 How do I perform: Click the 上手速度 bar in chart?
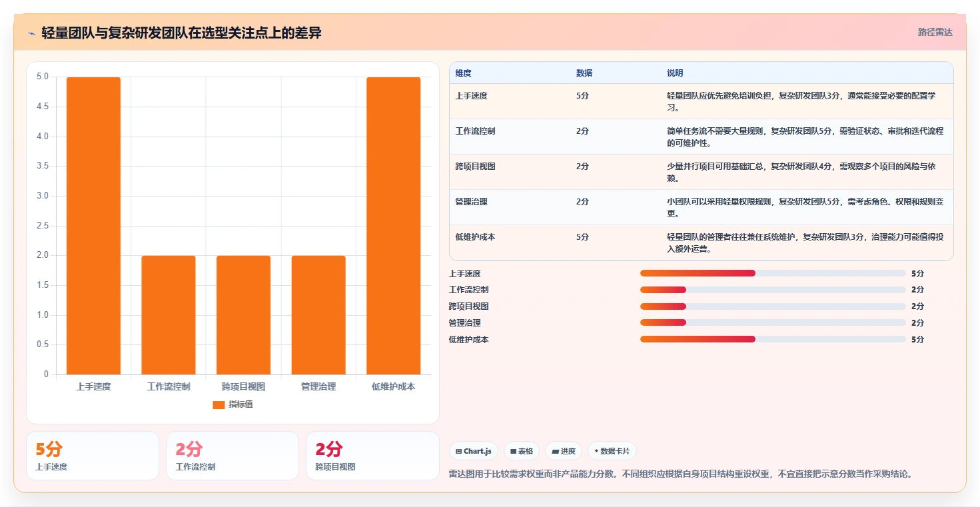pos(93,226)
